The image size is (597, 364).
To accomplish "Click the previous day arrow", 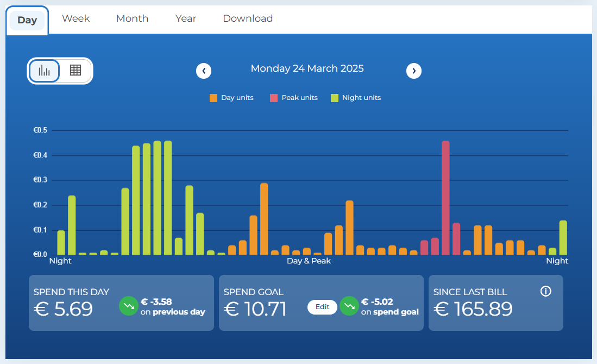I will coord(204,71).
